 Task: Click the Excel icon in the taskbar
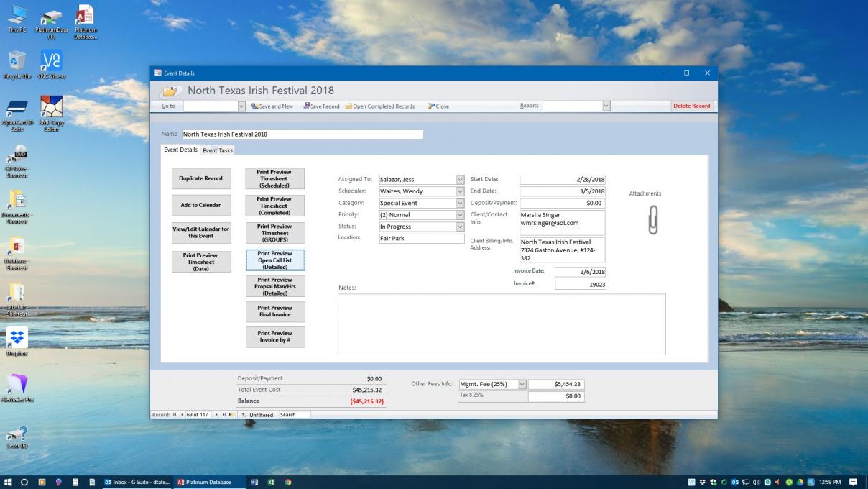(x=272, y=482)
